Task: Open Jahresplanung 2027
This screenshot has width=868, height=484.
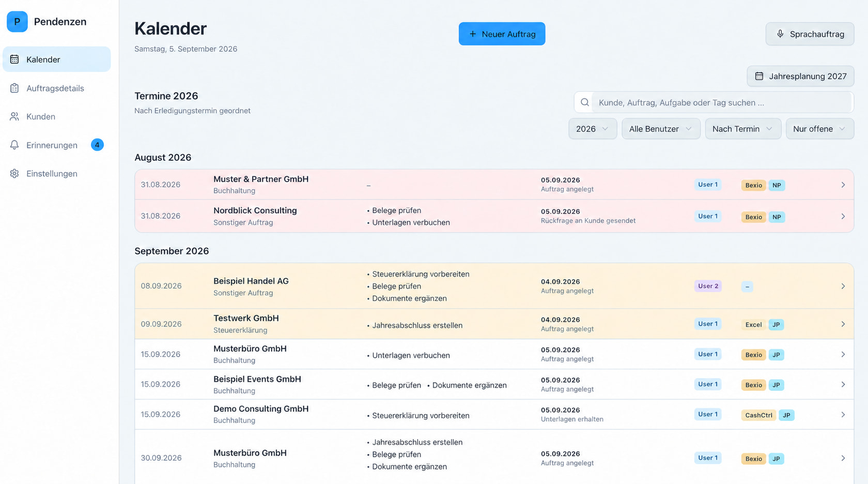Action: click(x=800, y=76)
